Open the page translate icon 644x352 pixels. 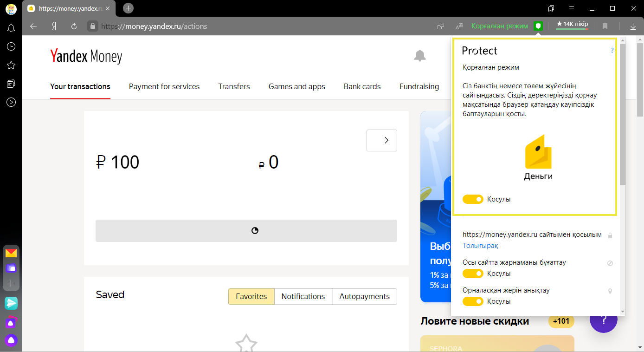pos(459,26)
